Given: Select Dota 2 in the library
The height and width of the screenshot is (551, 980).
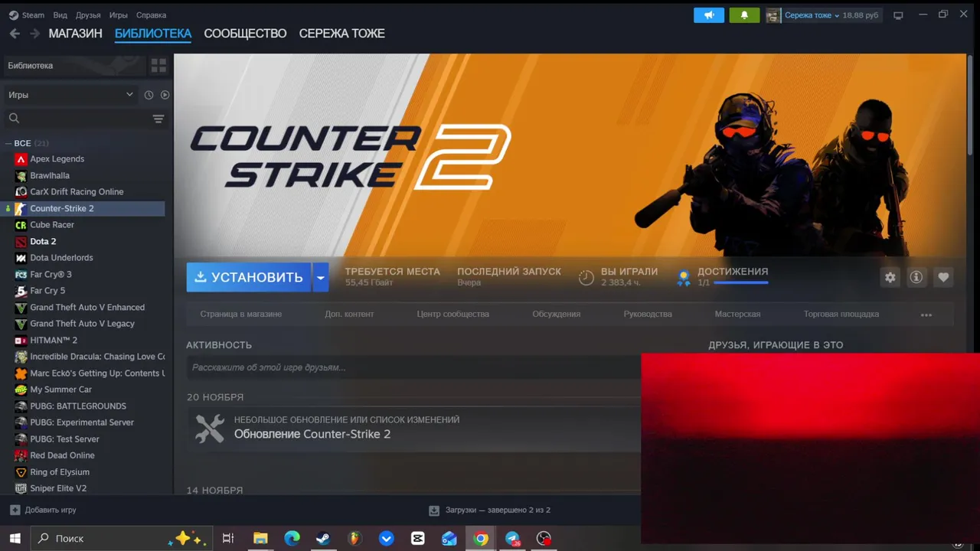Looking at the screenshot, I should (x=43, y=241).
